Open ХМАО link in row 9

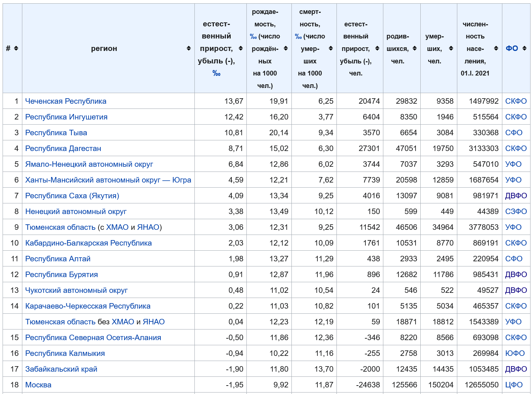[x=117, y=227]
